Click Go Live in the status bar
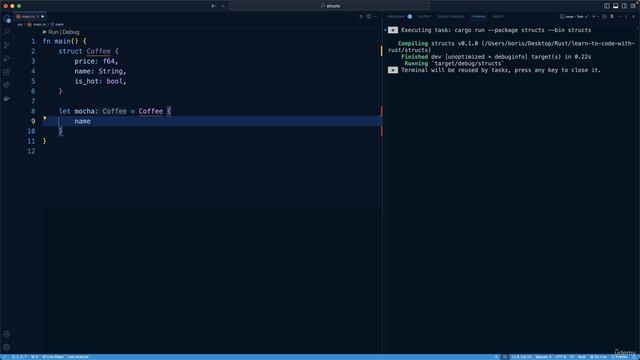Screen dimensions: 640x360 coord(599,357)
